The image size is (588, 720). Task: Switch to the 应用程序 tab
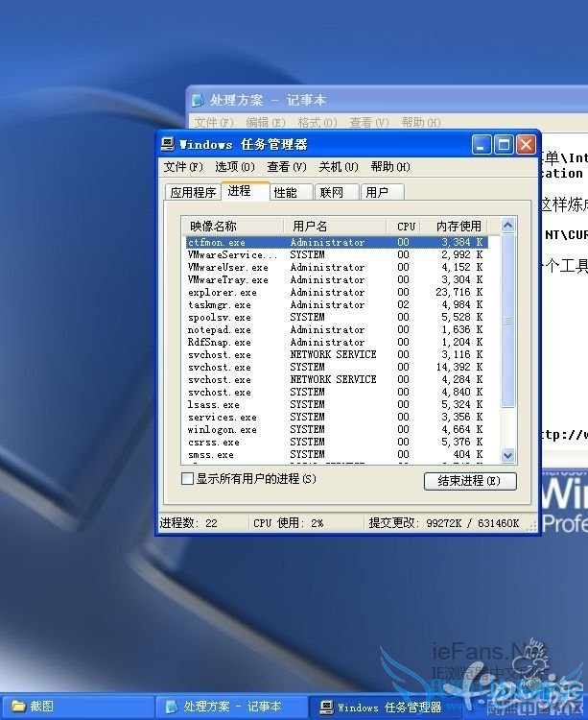pyautogui.click(x=193, y=192)
